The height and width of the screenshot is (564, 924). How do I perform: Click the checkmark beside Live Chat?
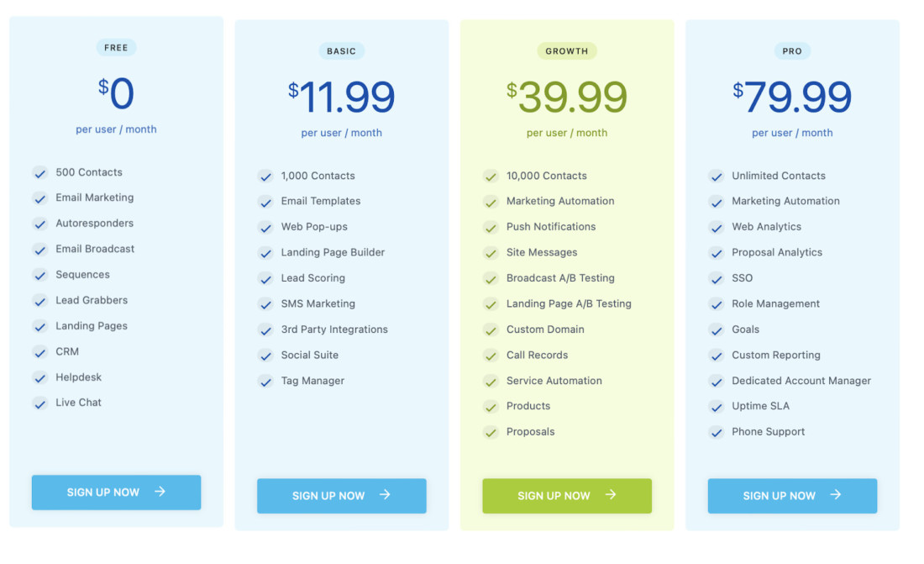39,403
